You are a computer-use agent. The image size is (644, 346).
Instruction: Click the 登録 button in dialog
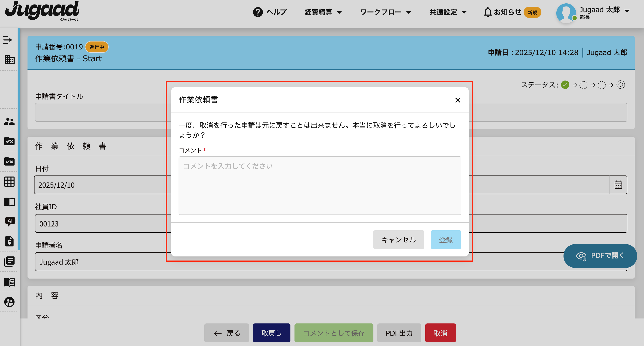tap(446, 240)
